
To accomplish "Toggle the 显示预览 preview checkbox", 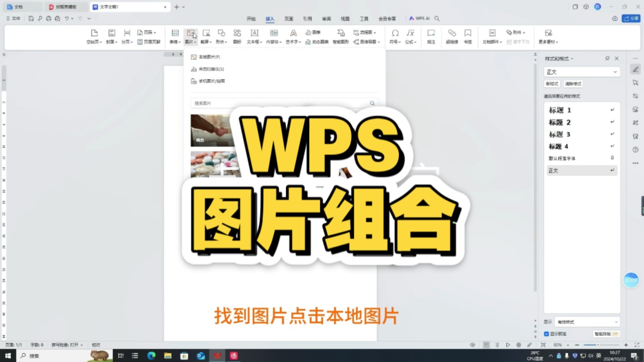I will pos(546,334).
